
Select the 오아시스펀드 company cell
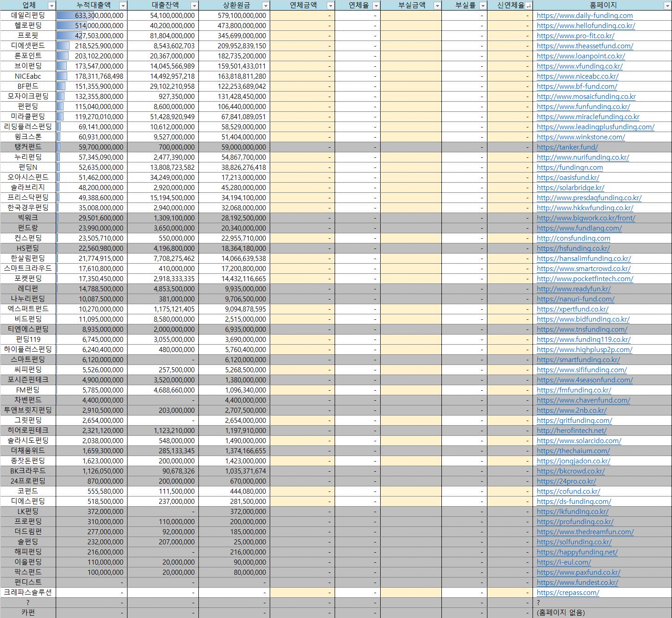pyautogui.click(x=28, y=178)
